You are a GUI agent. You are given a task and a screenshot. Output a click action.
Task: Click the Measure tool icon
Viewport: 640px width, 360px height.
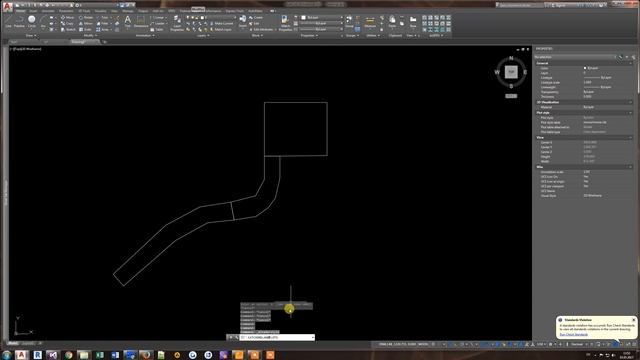coord(370,21)
